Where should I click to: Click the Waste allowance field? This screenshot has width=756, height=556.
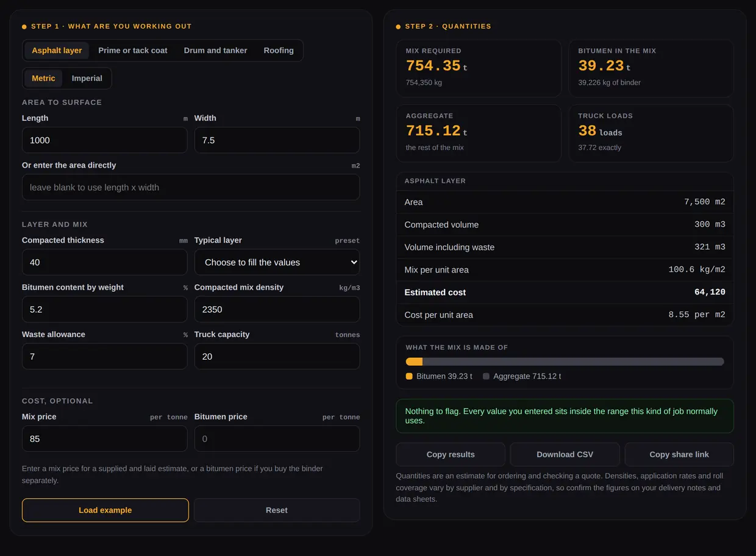coord(105,356)
